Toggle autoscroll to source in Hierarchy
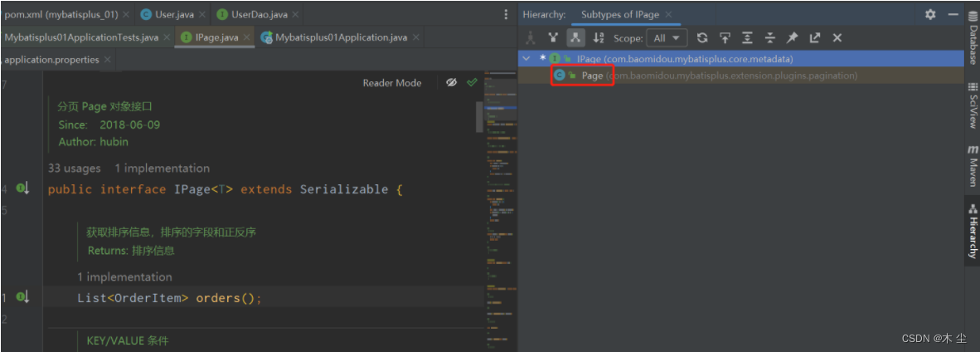980x352 pixels. [x=725, y=38]
